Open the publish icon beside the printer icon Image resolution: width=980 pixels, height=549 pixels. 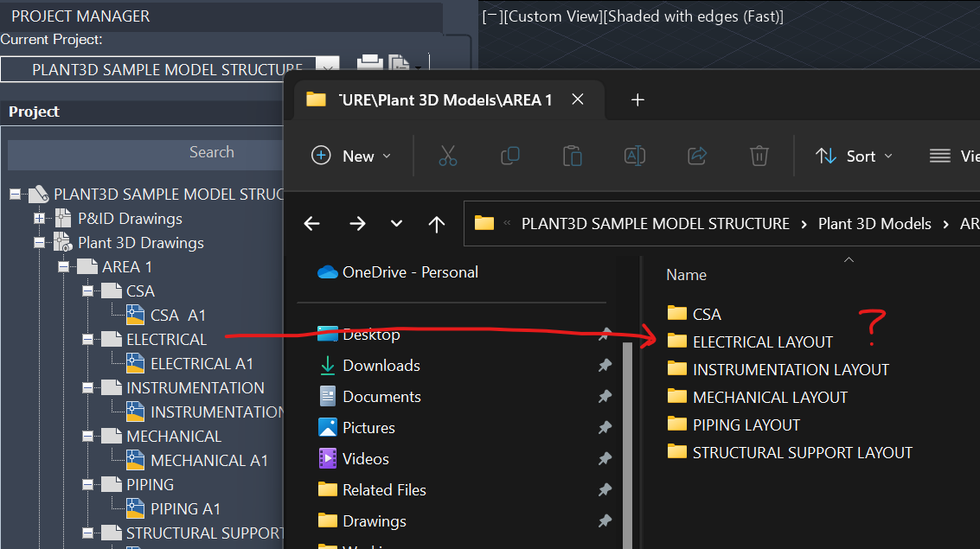[399, 63]
